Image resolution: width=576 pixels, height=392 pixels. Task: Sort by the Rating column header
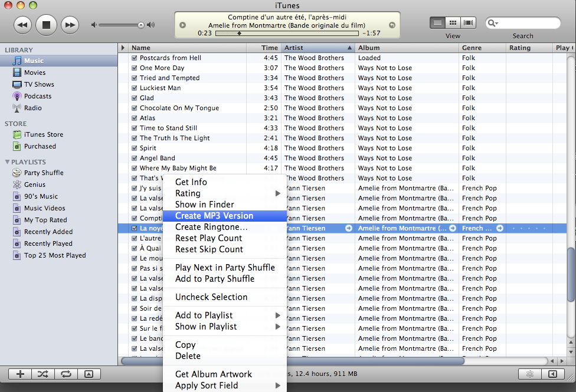[x=529, y=48]
